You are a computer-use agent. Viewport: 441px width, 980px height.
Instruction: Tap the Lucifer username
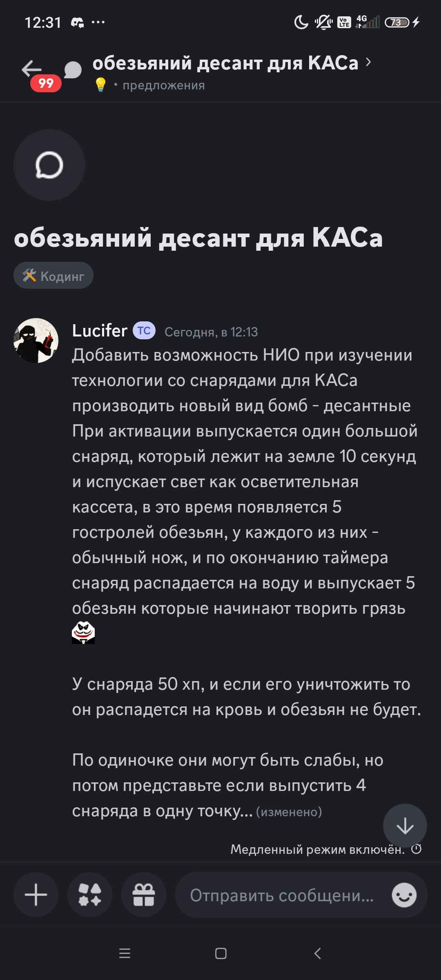(x=100, y=331)
